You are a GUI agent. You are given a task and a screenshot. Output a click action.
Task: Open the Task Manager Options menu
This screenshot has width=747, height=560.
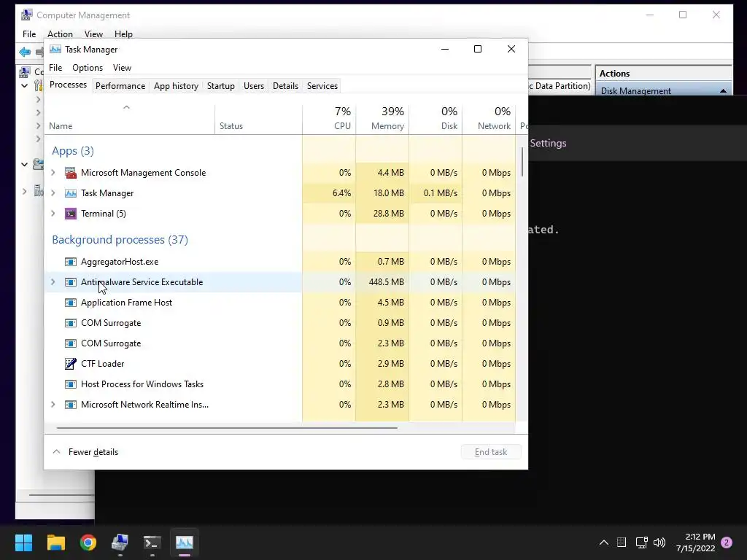point(88,68)
